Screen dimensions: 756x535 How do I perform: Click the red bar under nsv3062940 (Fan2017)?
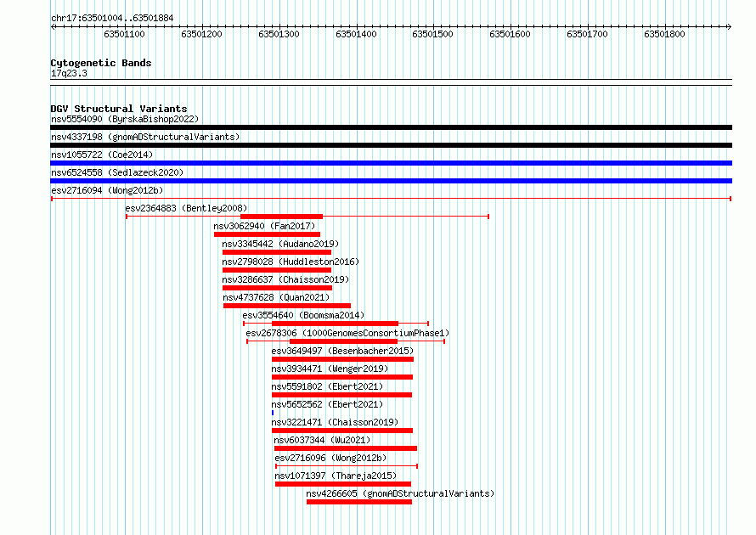coord(267,234)
